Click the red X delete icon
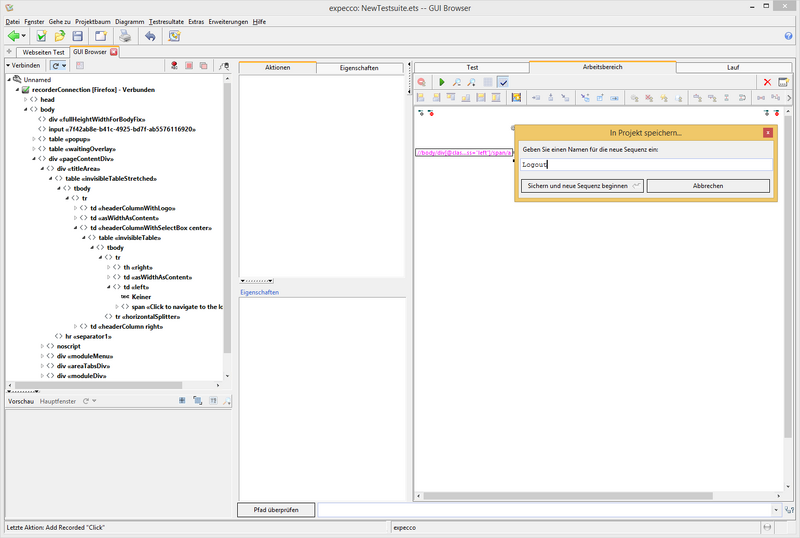The height and width of the screenshot is (538, 800). (767, 82)
